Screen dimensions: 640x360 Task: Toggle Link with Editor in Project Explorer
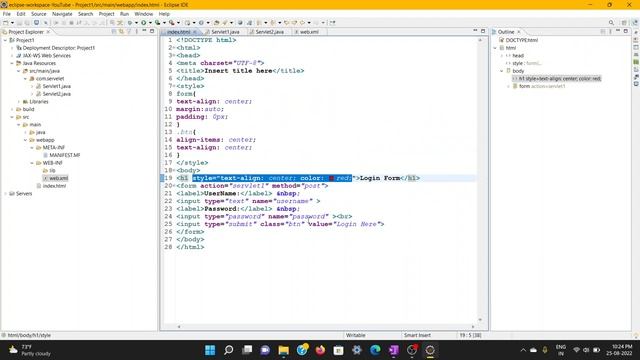[122, 31]
